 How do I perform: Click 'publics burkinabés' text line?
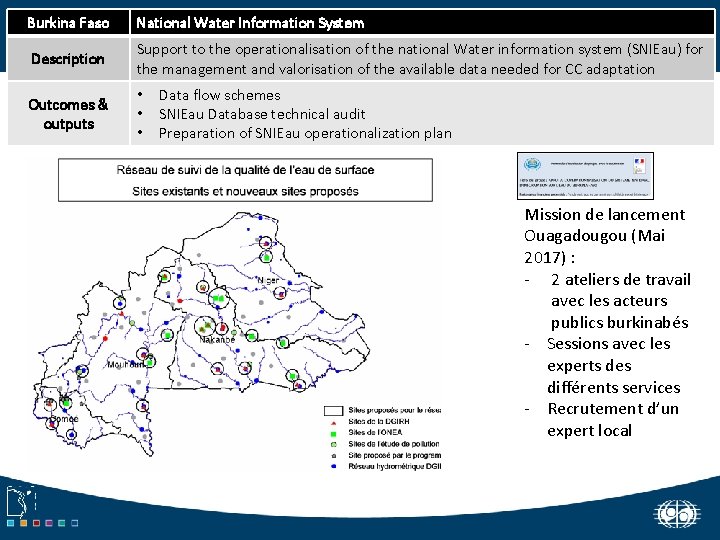(x=619, y=323)
